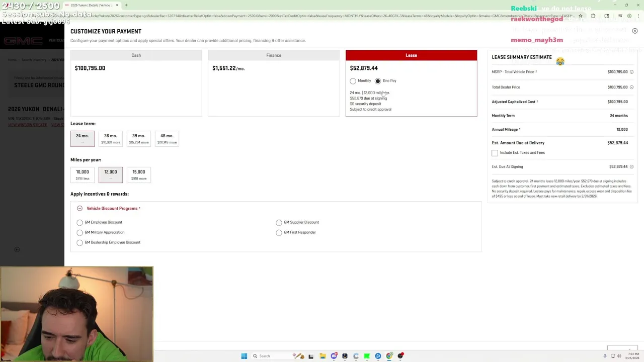Open the Windows Start menu
Viewport: 644px width, 362px height.
pyautogui.click(x=244, y=356)
